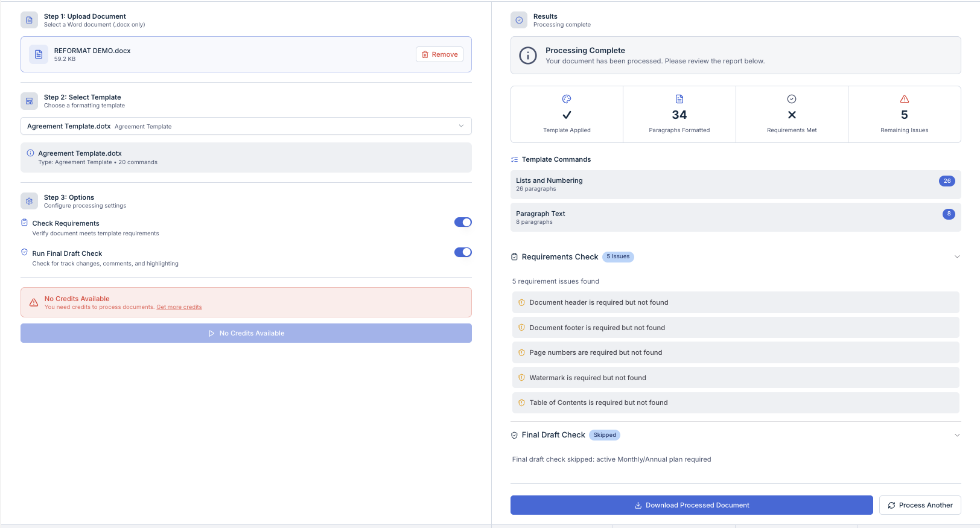Disable the Run Final Draft Check switch
This screenshot has width=980, height=528.
pos(463,252)
